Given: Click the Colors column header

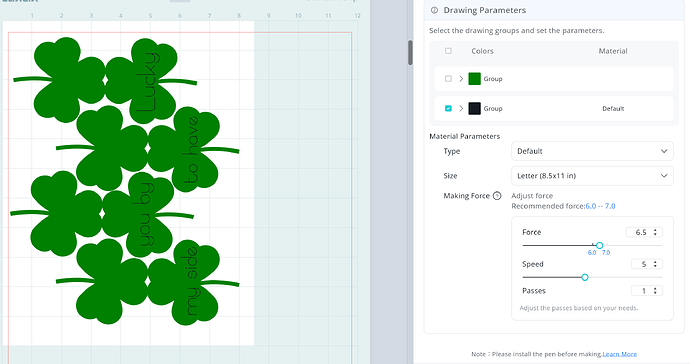Looking at the screenshot, I should pyautogui.click(x=482, y=51).
